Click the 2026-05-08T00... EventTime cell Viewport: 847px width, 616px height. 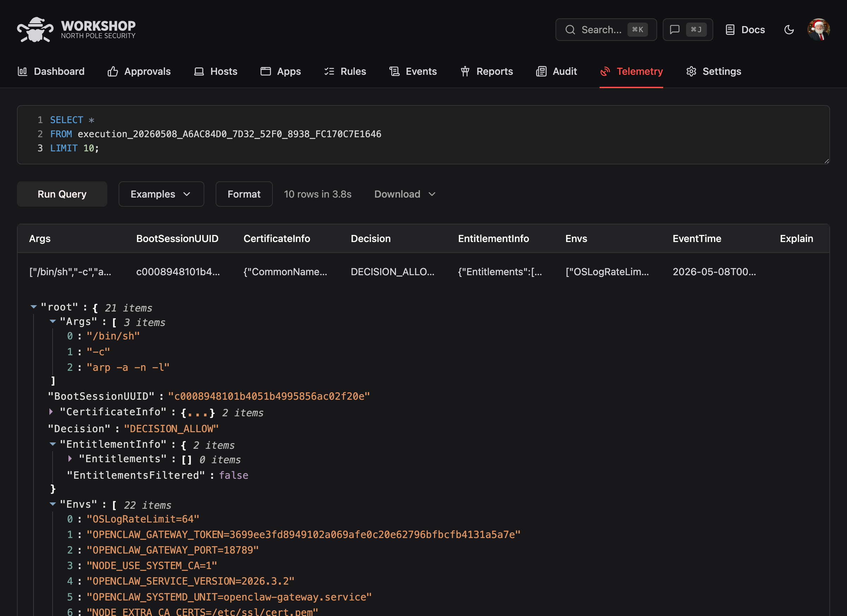(x=714, y=271)
